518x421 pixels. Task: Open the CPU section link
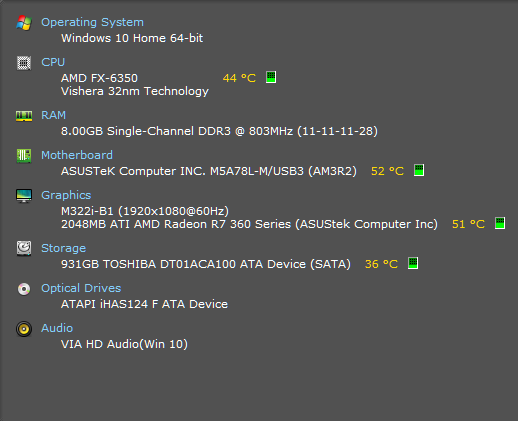53,62
